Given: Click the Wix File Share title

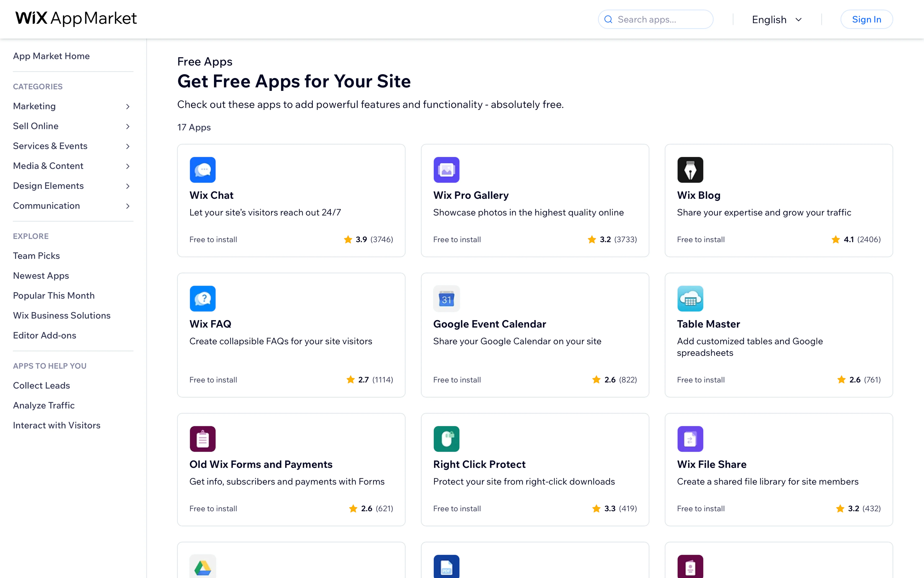Looking at the screenshot, I should pyautogui.click(x=712, y=464).
